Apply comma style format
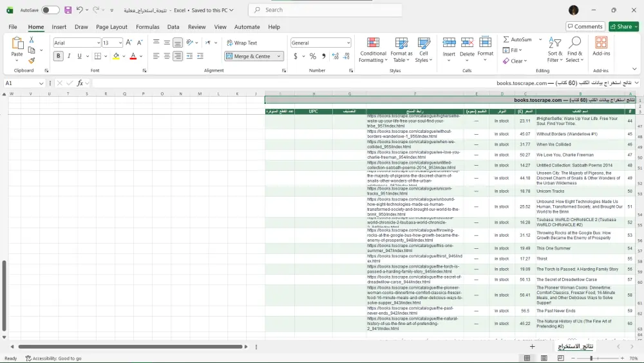Viewport: 644px width, 363px height. (x=324, y=56)
